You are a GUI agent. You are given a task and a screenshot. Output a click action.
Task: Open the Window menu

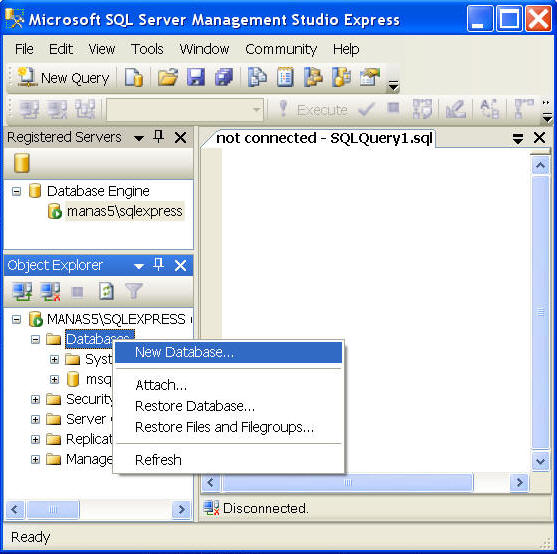coord(204,49)
